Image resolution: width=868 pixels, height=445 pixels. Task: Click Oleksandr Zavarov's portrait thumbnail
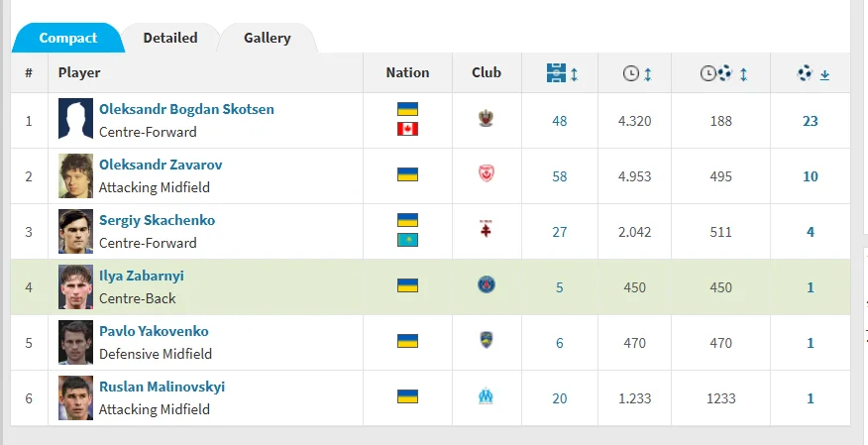tap(76, 175)
